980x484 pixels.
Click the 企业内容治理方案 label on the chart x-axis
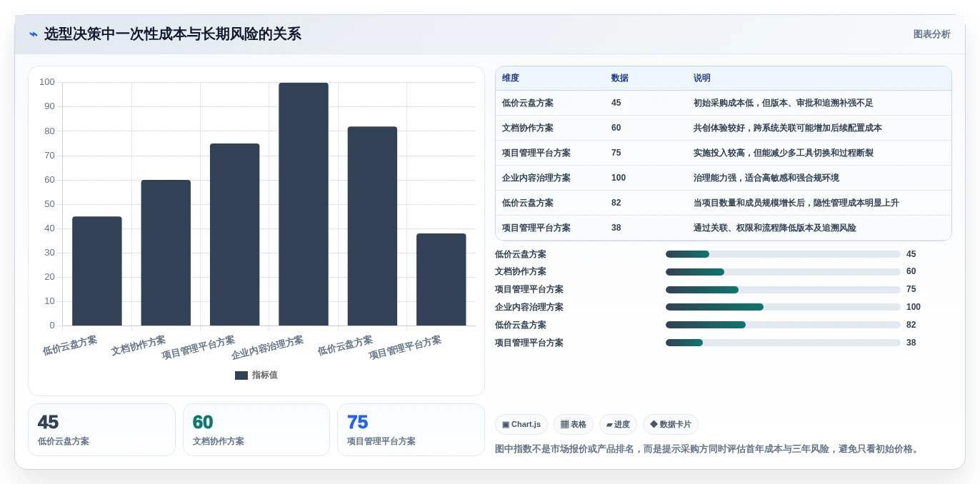(267, 348)
